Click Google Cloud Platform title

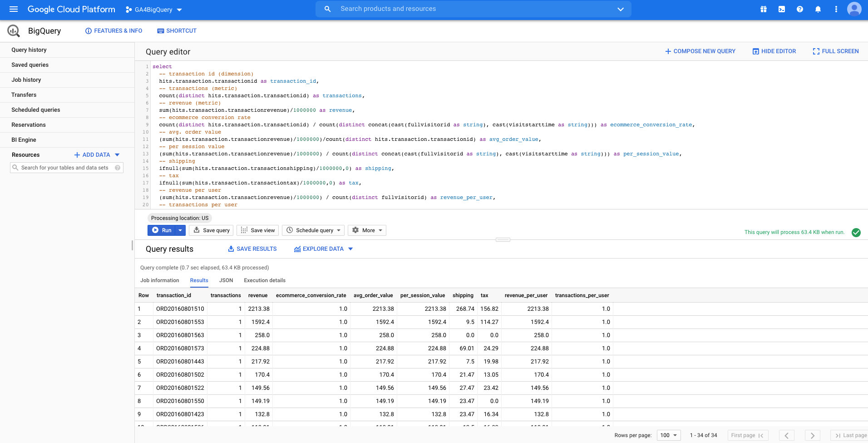(x=71, y=9)
